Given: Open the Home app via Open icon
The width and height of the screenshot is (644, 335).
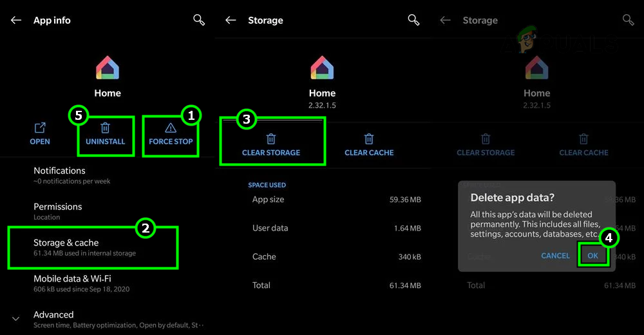Looking at the screenshot, I should [x=40, y=128].
